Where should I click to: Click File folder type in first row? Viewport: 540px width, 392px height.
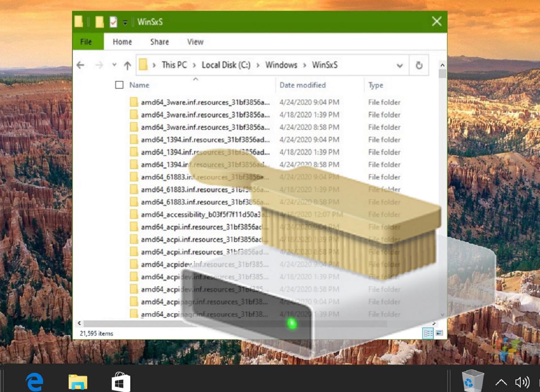(384, 102)
